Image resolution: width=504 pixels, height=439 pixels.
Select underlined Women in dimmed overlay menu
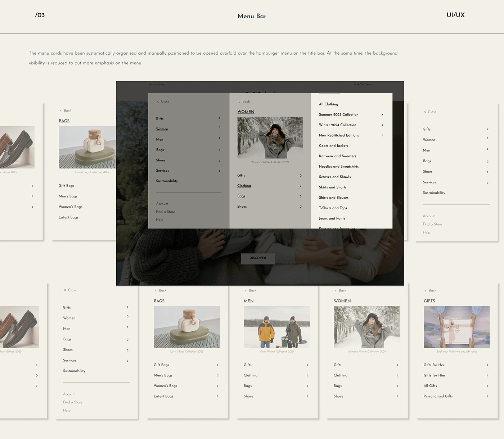click(162, 129)
